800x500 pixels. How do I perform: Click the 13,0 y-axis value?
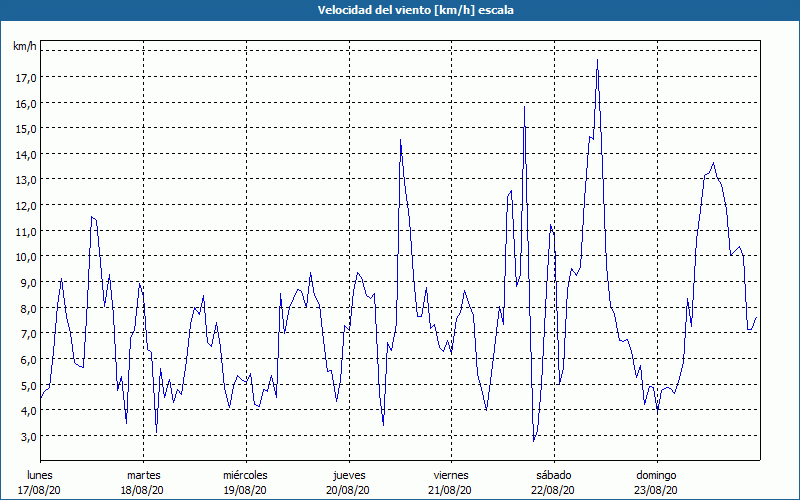click(26, 180)
